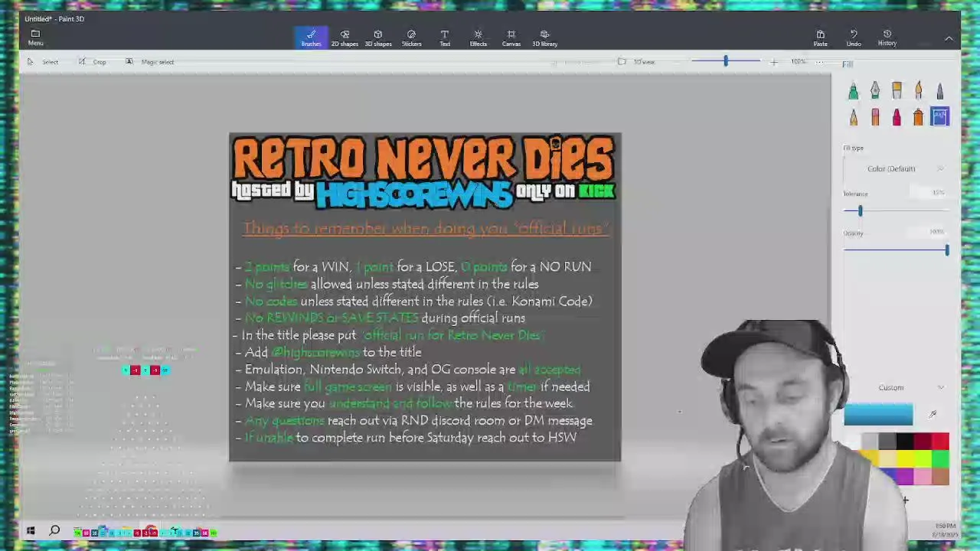Adjust the Tolerance slider
The height and width of the screenshot is (551, 980).
(x=860, y=211)
